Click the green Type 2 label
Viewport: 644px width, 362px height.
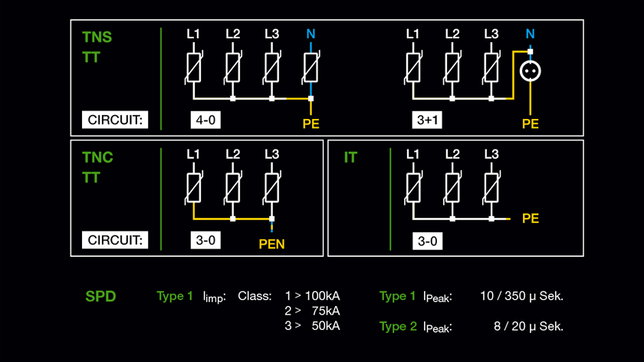[x=398, y=327]
